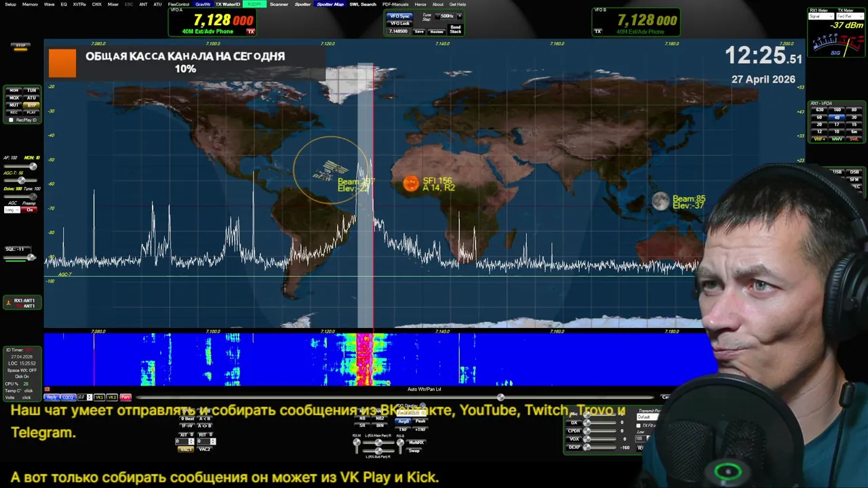Open the TX Meter Fwd Pwr dropdown
The height and width of the screenshot is (488, 868).
(x=849, y=16)
